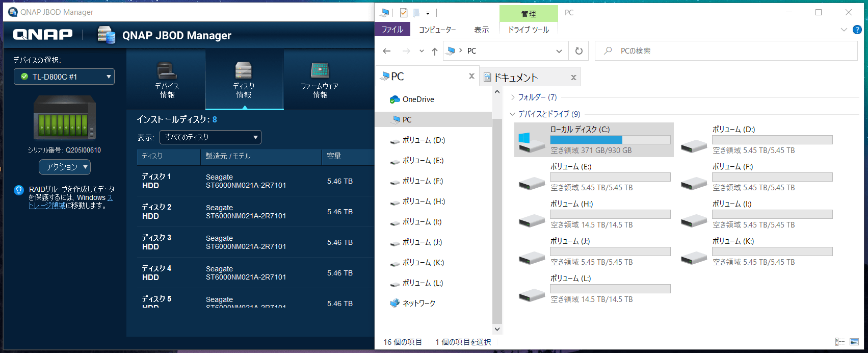The width and height of the screenshot is (868, 353).
Task: Switch to large icons view in status bar
Action: (x=854, y=342)
